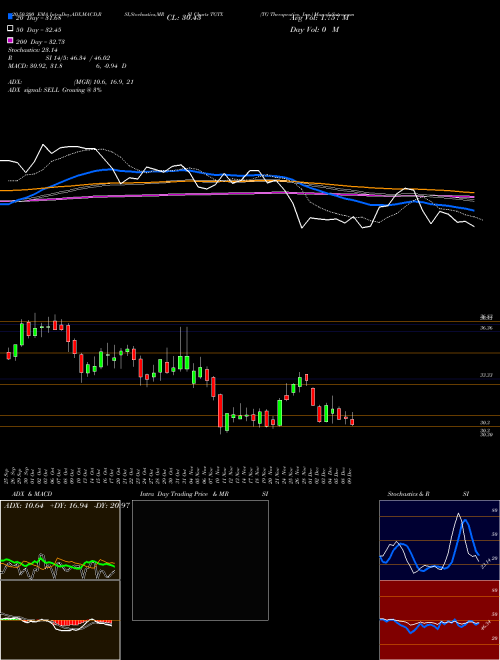Click the 'Day Vol: 0 M' label
The image size is (500, 660).
(314, 30)
